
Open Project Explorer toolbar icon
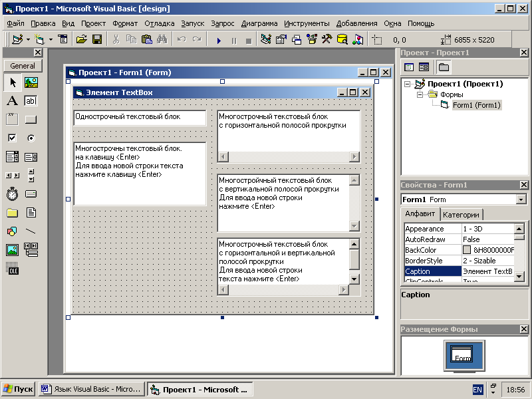[x=266, y=40]
